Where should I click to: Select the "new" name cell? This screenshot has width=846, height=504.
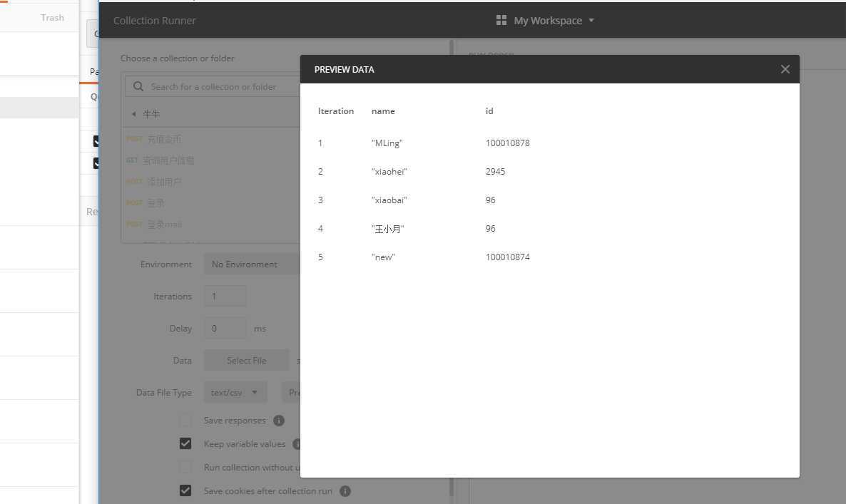(383, 257)
